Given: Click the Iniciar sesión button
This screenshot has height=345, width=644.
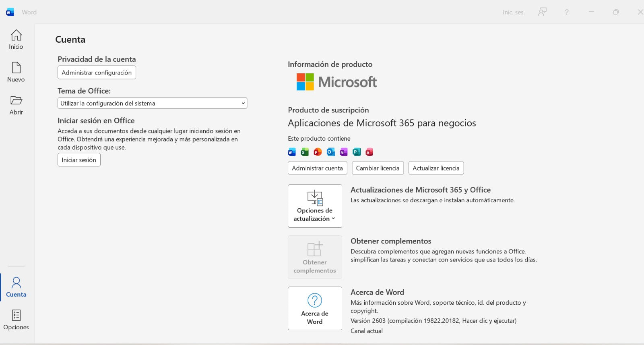Looking at the screenshot, I should (79, 160).
